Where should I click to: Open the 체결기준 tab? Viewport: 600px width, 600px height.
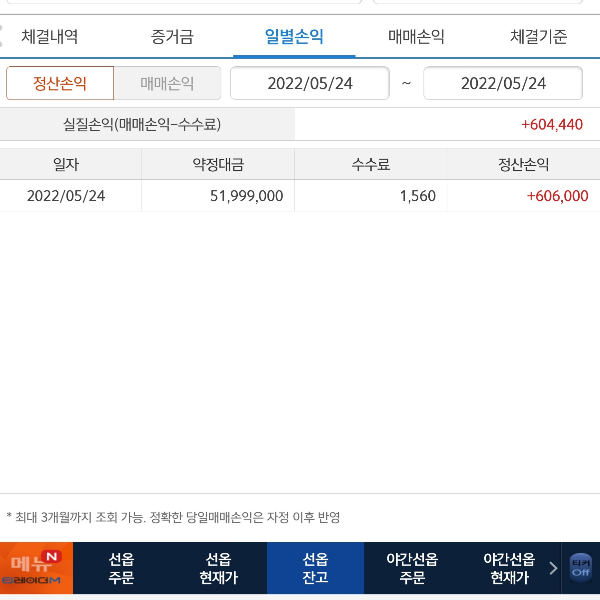pyautogui.click(x=538, y=37)
